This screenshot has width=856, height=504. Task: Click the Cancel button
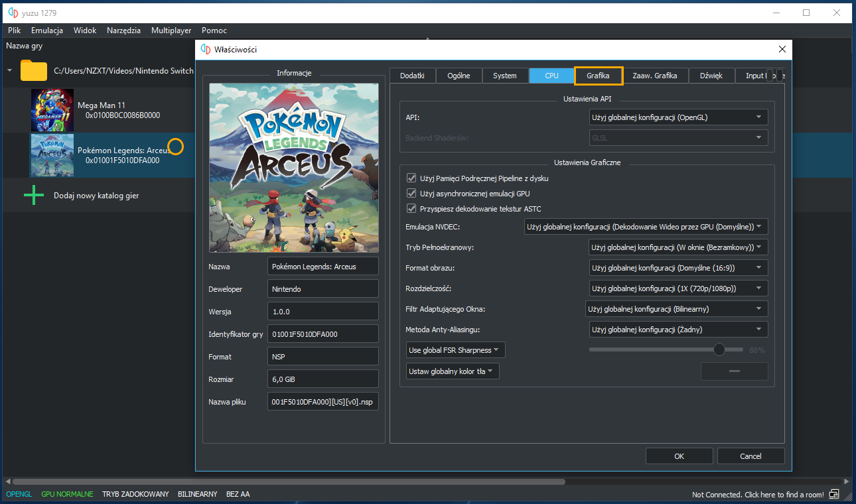(750, 456)
